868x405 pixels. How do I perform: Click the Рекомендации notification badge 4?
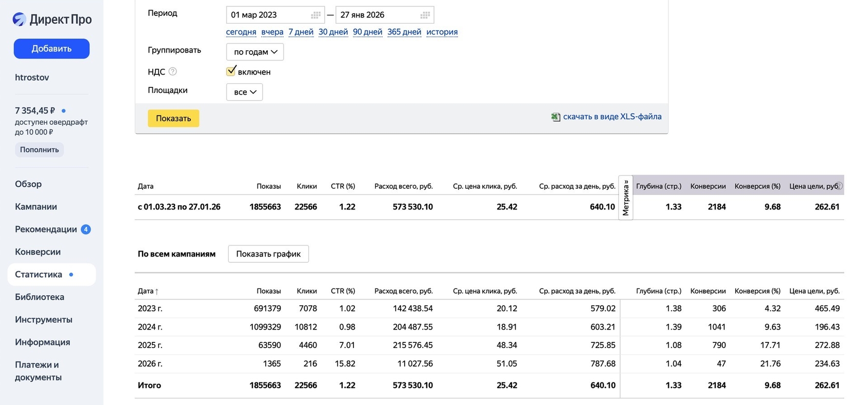(86, 229)
